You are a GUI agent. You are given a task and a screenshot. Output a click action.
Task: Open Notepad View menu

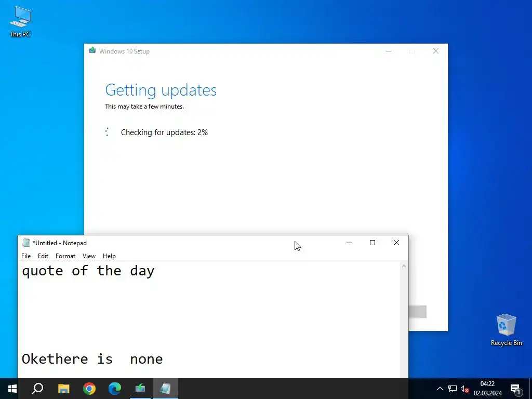(x=89, y=256)
